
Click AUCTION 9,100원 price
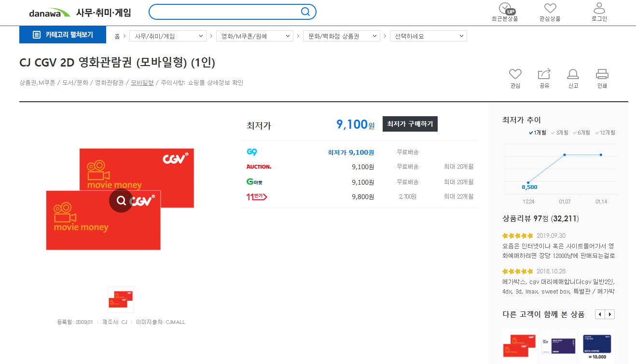[363, 167]
